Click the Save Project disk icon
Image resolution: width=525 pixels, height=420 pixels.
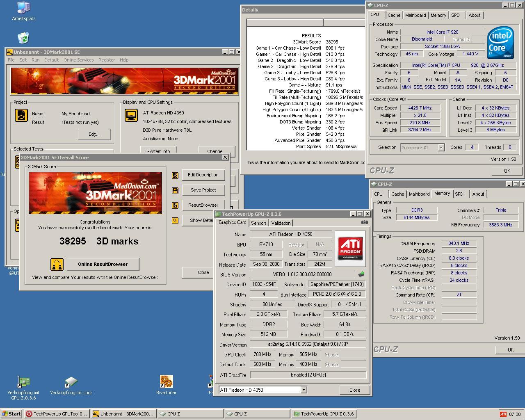[175, 190]
